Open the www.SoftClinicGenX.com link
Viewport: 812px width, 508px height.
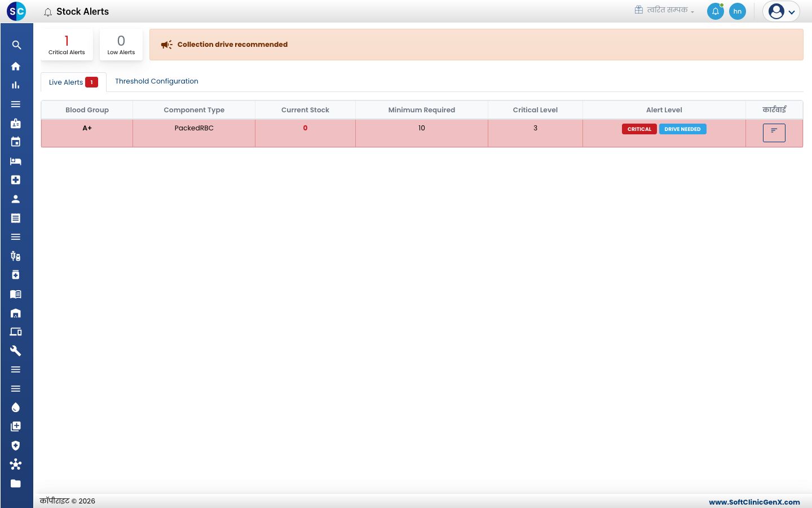point(754,502)
